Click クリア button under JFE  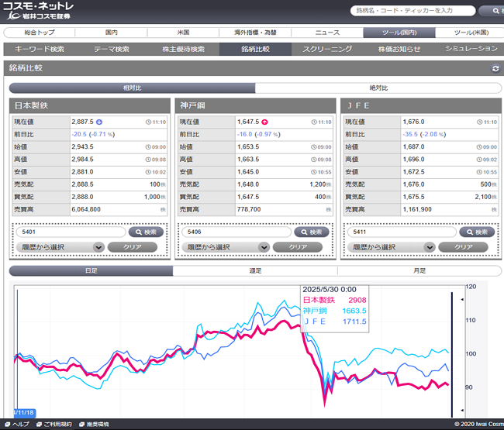point(463,247)
